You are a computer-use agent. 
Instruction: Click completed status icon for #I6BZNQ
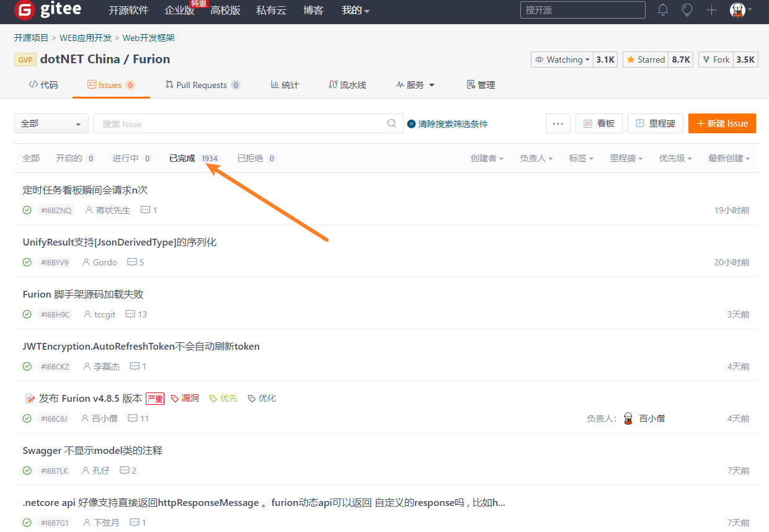click(x=27, y=210)
